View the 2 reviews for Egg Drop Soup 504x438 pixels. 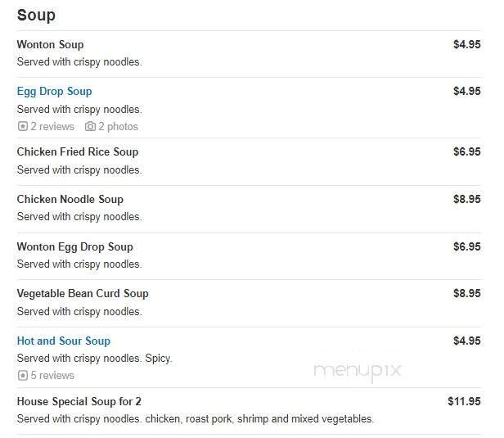point(52,127)
